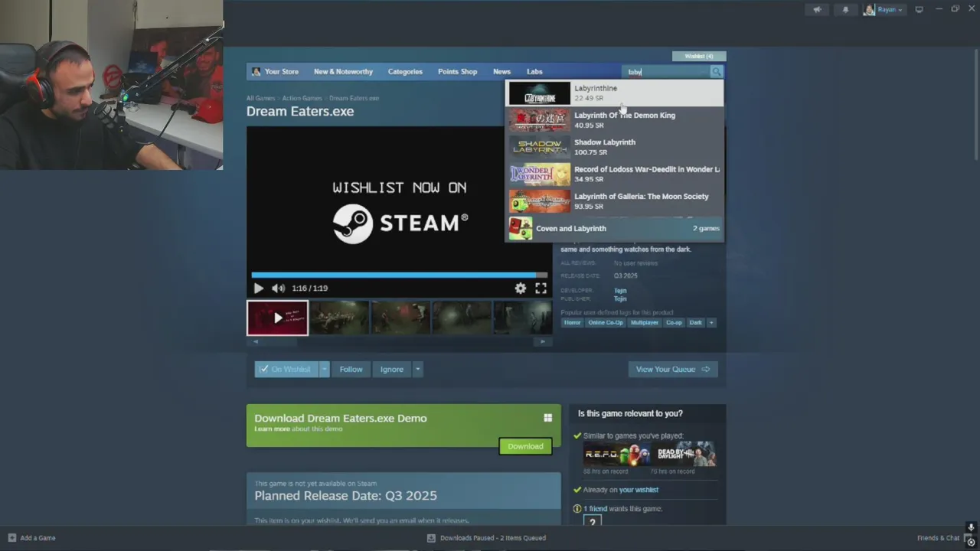Toggle the On Wishlist checkbox button

coord(286,369)
